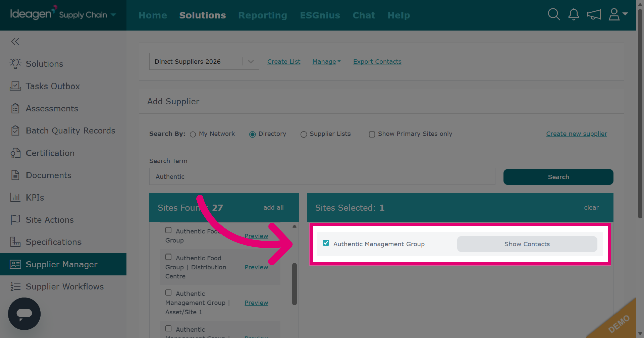
Task: Click the Specifications icon
Action: 15,242
